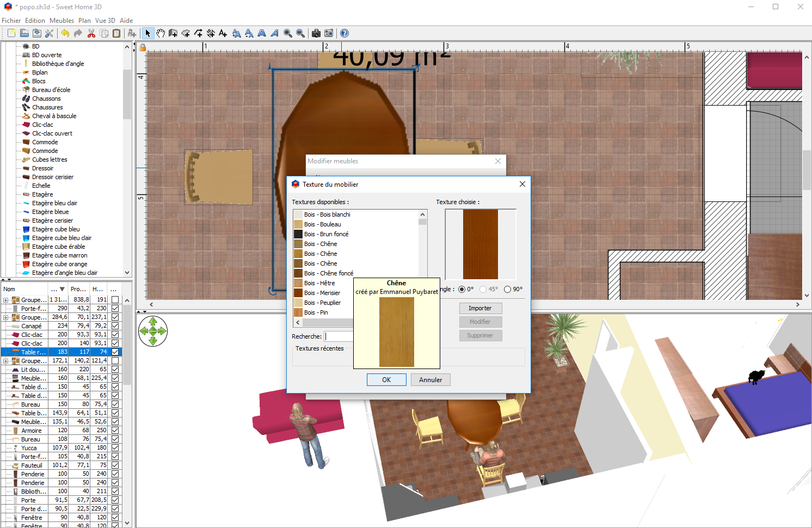
Task: Click the Create photo camera icon
Action: click(x=316, y=33)
